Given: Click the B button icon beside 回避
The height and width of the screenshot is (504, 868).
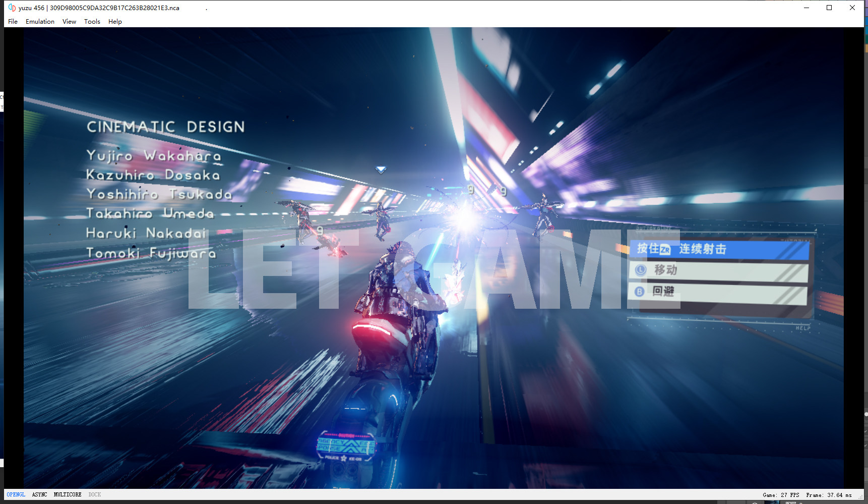Looking at the screenshot, I should (x=639, y=292).
